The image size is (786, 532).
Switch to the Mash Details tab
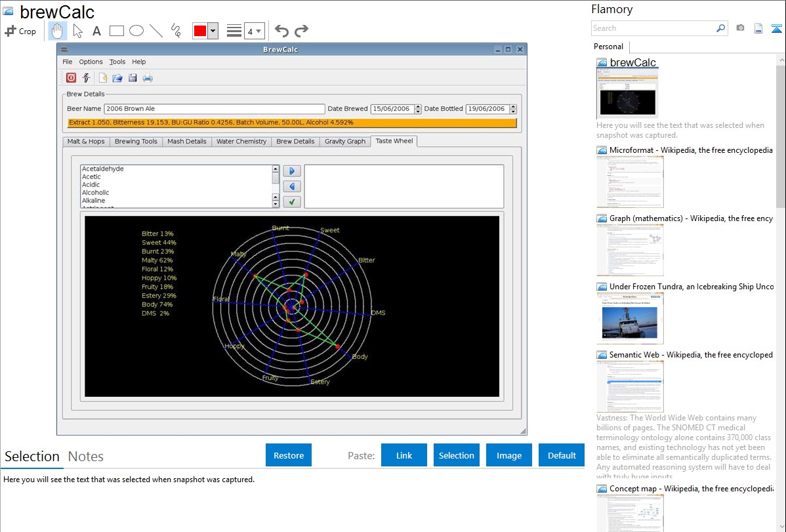pos(187,142)
